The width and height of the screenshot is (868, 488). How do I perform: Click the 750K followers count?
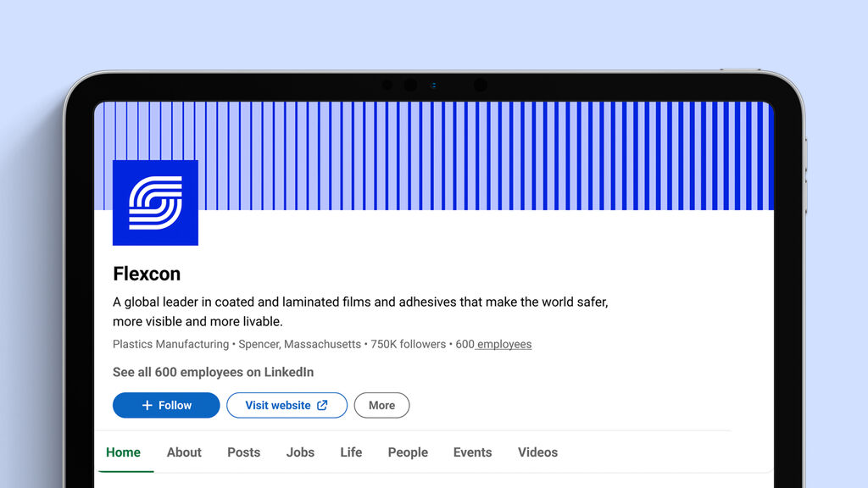(408, 345)
